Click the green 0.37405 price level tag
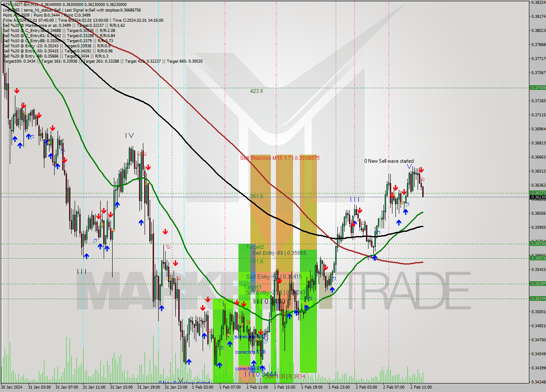546x392 pixels. pos(537,87)
